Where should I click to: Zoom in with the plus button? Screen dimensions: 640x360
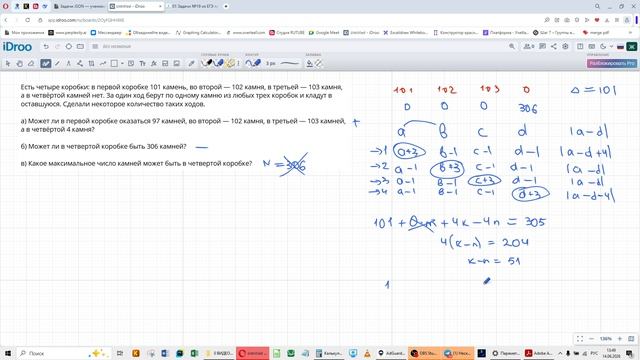point(620,339)
